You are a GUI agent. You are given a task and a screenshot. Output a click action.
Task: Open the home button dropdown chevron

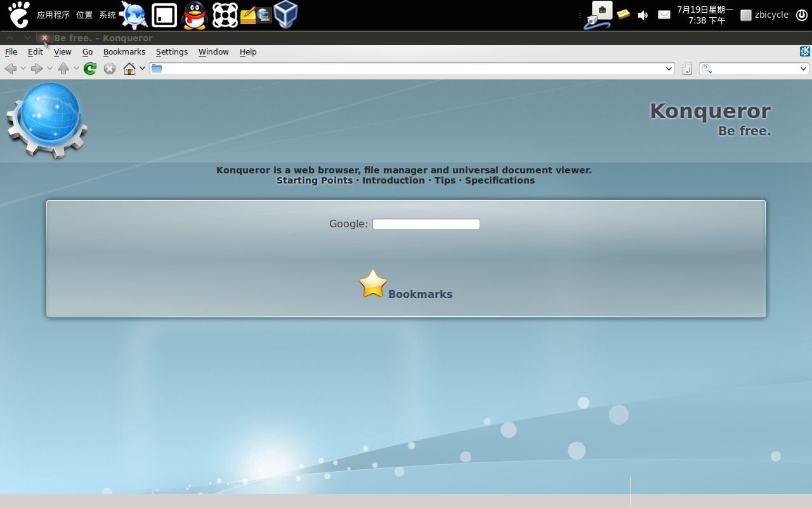pyautogui.click(x=143, y=69)
